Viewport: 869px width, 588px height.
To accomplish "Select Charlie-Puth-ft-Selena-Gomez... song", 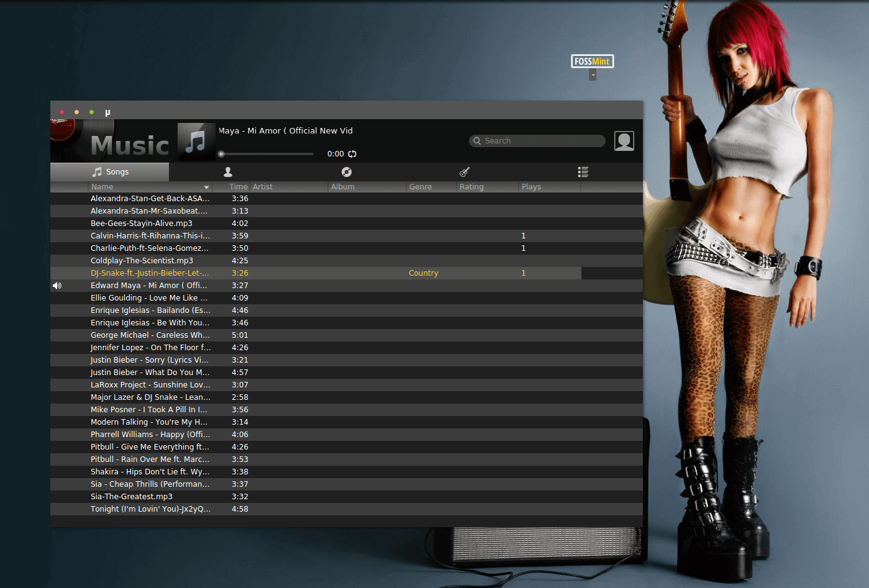I will [x=150, y=248].
